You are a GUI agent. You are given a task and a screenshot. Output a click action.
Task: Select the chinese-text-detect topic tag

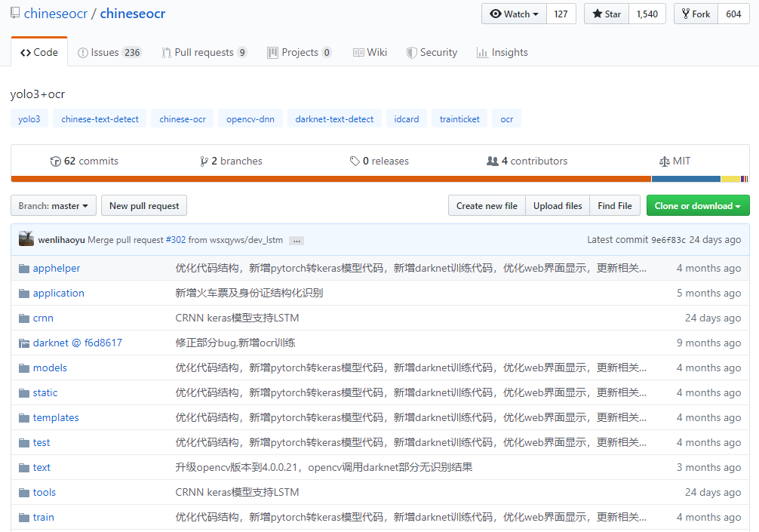100,119
